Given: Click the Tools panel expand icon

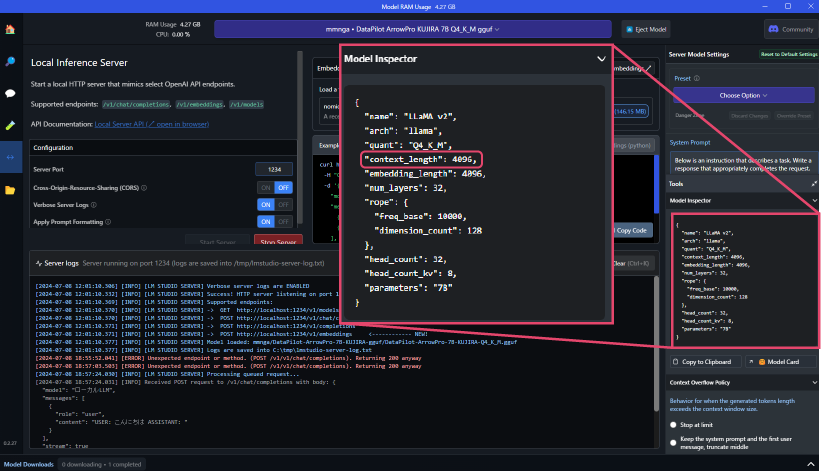Looking at the screenshot, I should [813, 184].
